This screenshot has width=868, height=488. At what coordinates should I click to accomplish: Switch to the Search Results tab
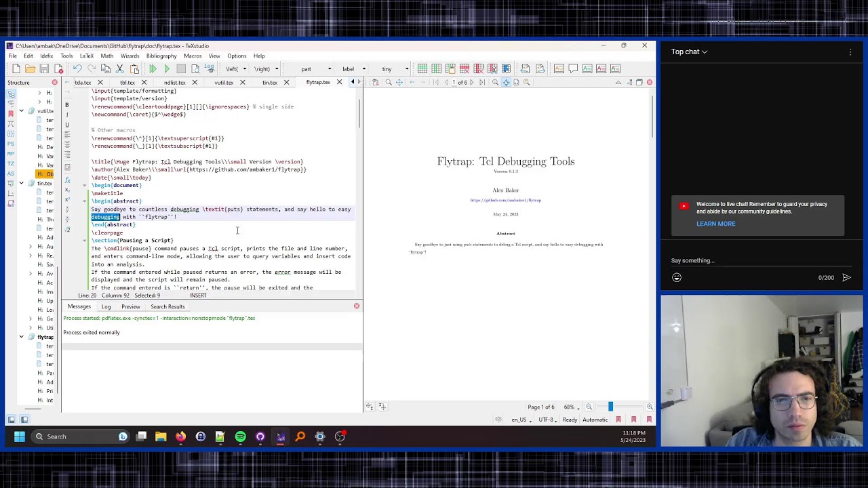pos(167,306)
